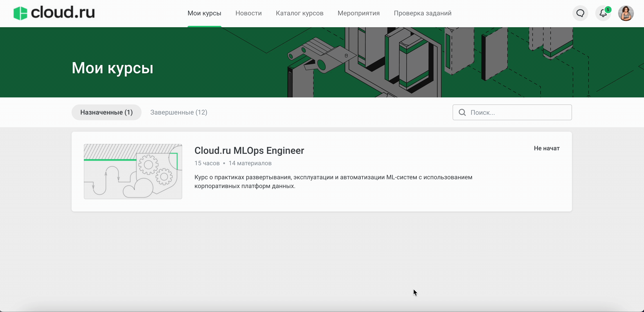Click the cloud.ru logo
The image size is (644, 312).
point(54,13)
